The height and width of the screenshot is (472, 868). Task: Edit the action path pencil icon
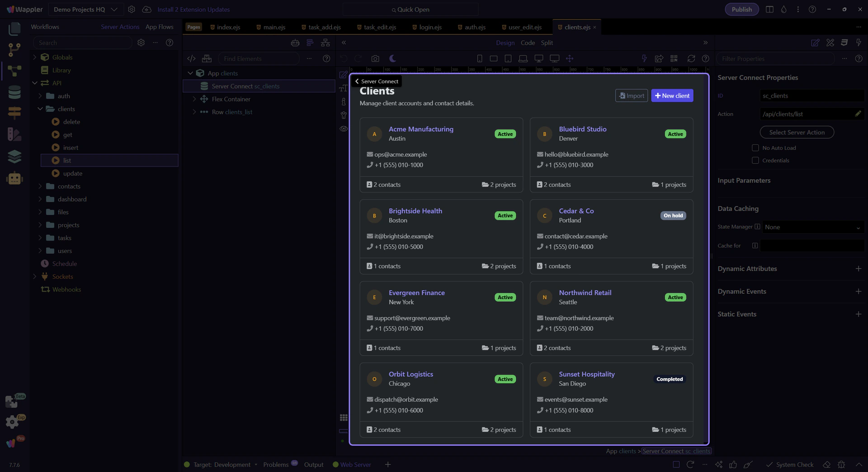pyautogui.click(x=858, y=114)
